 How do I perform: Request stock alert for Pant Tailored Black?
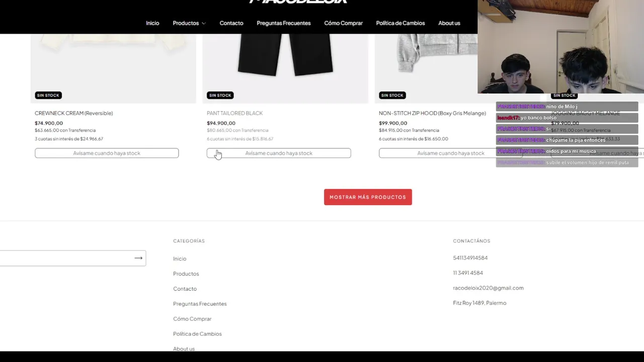[279, 153]
